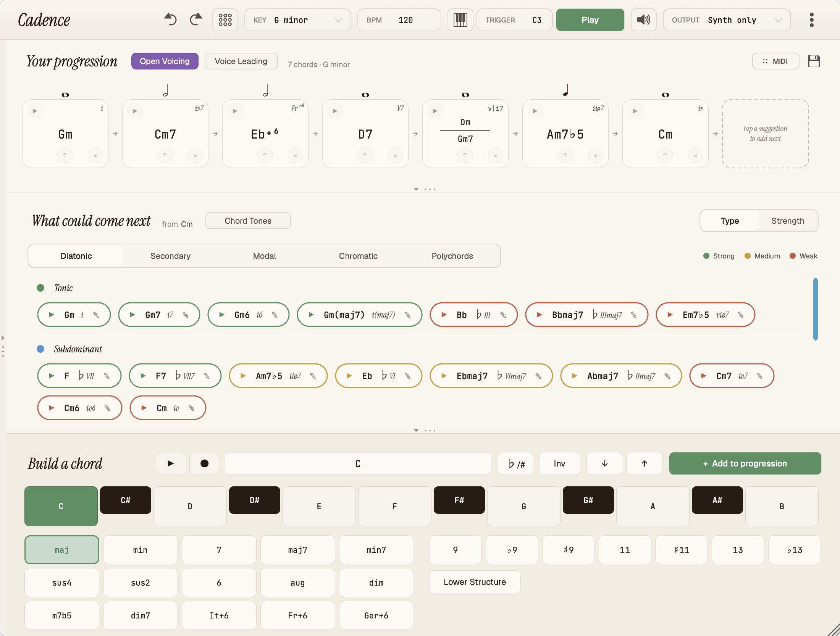Image resolution: width=840 pixels, height=636 pixels.
Task: Open the Diatonic tab
Action: 76,256
